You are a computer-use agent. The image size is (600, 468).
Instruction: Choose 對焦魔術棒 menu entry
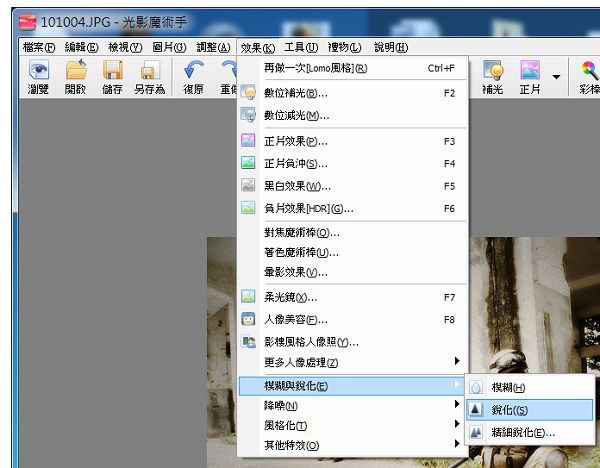353,232
